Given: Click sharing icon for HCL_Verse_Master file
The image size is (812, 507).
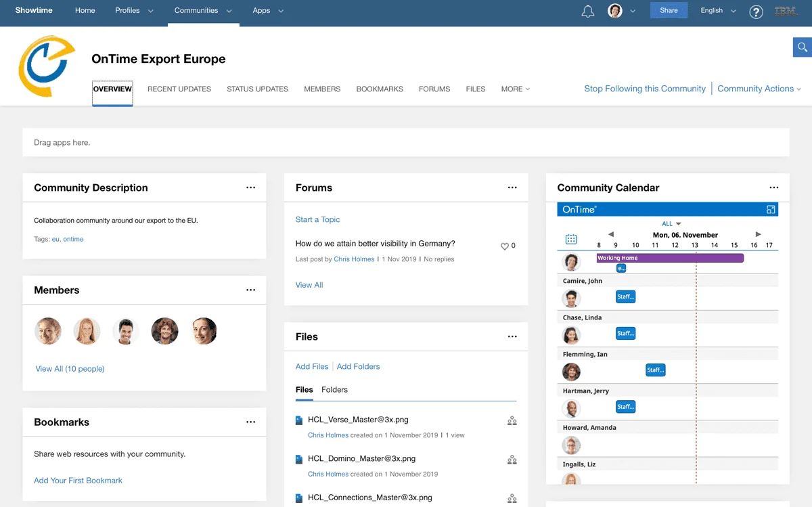Looking at the screenshot, I should point(512,421).
